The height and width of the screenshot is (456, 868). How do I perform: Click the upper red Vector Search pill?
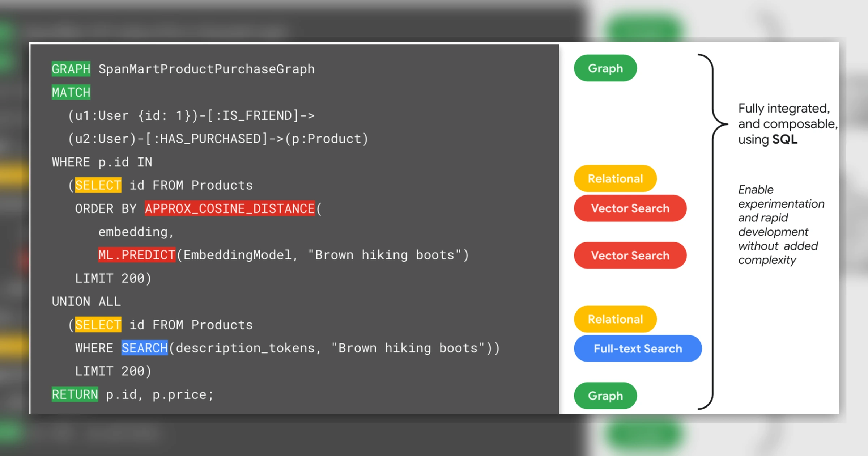point(630,208)
